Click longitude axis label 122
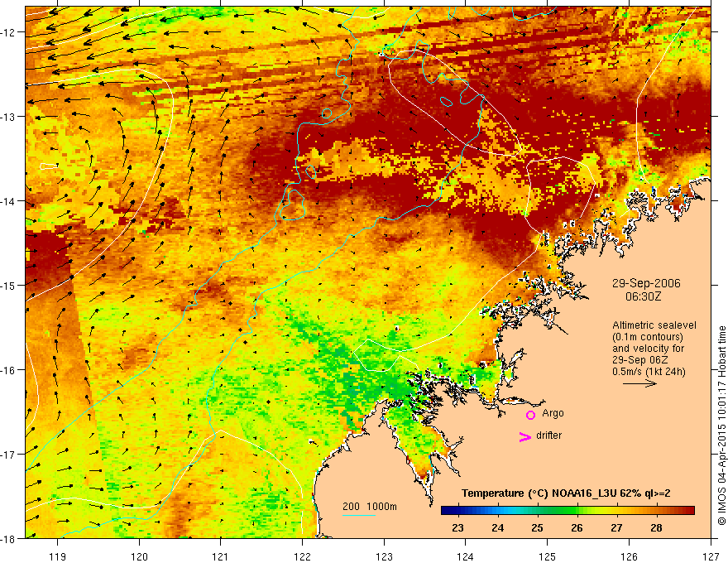Screen dimensions: 728x563 [x=302, y=556]
